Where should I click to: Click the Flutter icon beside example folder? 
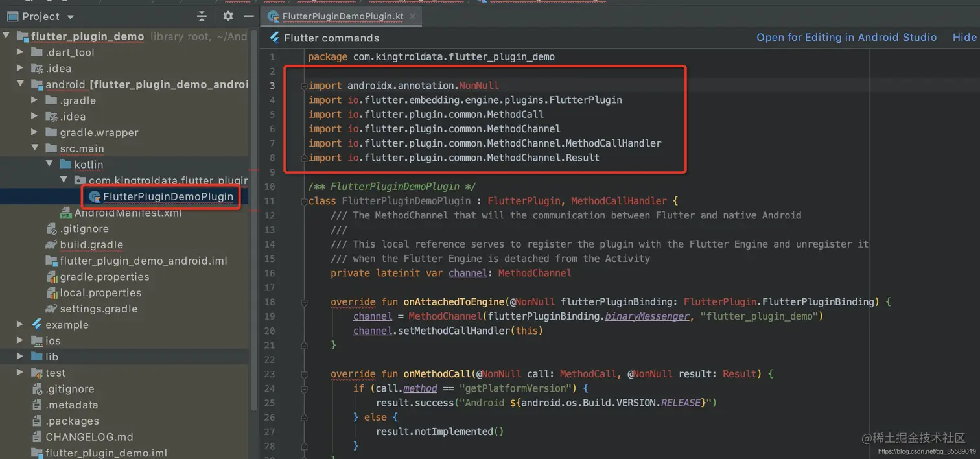(x=37, y=325)
